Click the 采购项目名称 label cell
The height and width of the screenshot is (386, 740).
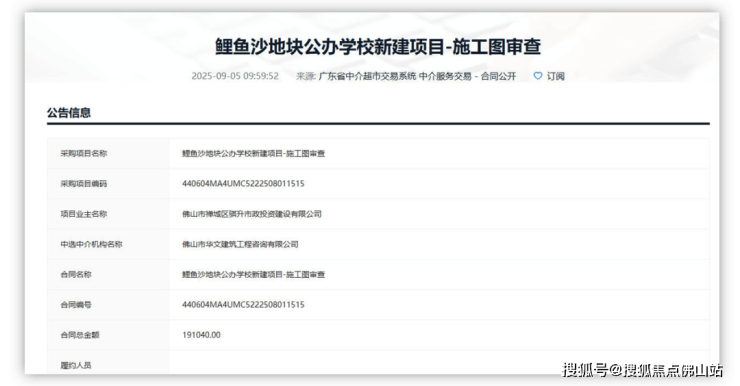108,153
